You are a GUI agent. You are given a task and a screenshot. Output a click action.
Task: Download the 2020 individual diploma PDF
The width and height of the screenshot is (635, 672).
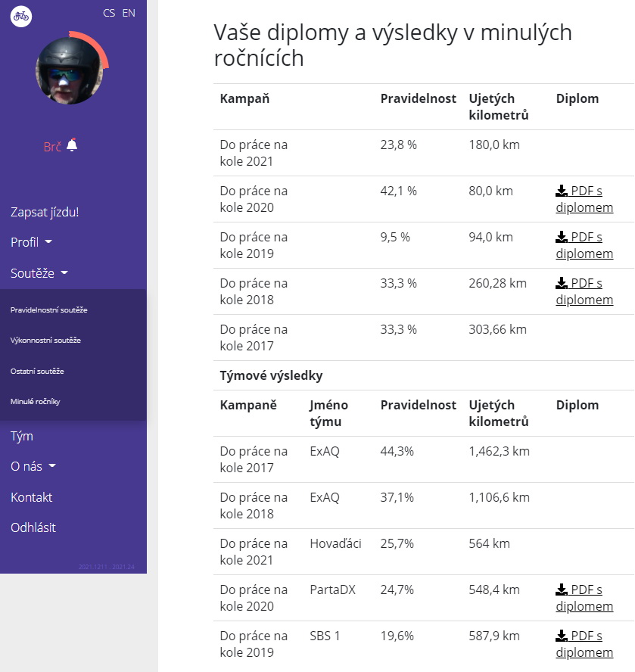(x=584, y=199)
